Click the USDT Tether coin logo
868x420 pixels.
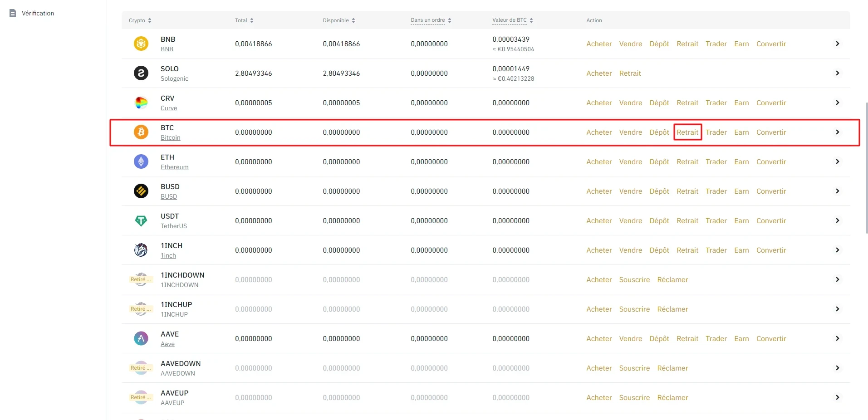(x=141, y=220)
